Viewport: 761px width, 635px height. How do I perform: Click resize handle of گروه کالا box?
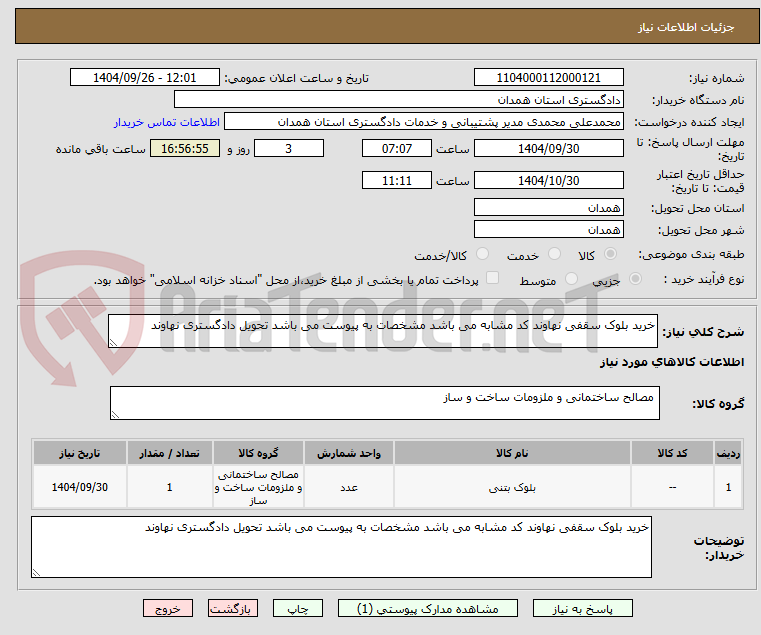point(116,414)
